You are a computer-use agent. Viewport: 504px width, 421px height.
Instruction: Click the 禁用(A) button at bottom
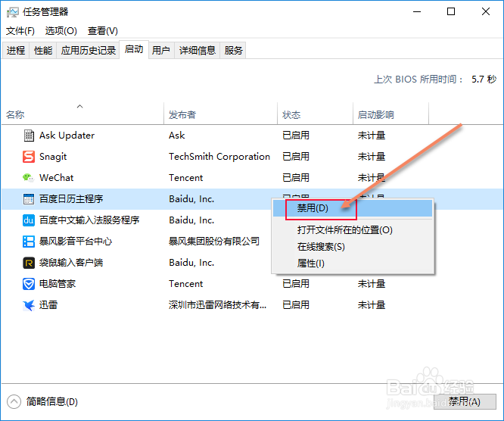(465, 401)
